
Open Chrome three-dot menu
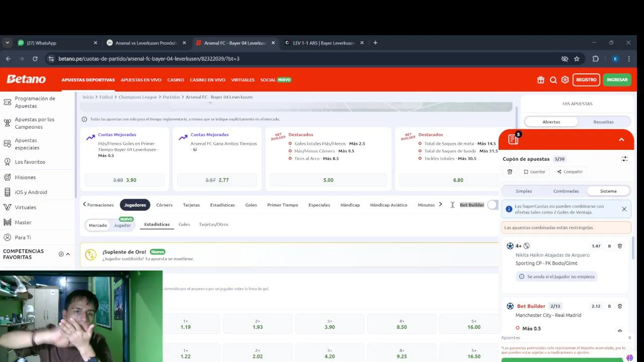[x=629, y=59]
